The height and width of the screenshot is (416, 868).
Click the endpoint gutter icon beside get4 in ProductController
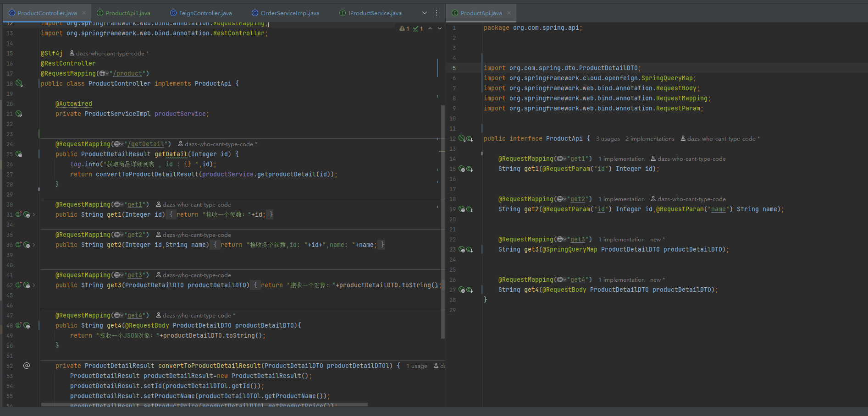coord(27,325)
